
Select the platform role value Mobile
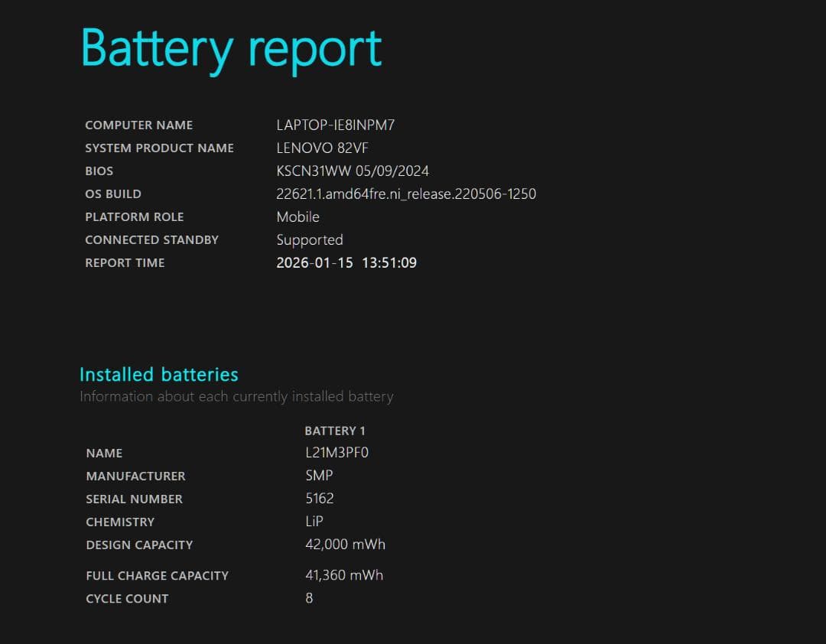click(x=298, y=216)
